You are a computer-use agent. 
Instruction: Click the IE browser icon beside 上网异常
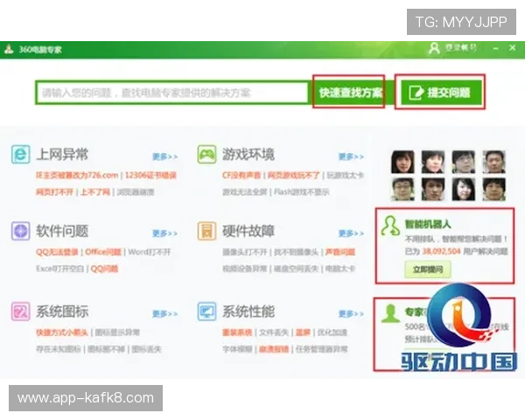tap(21, 154)
